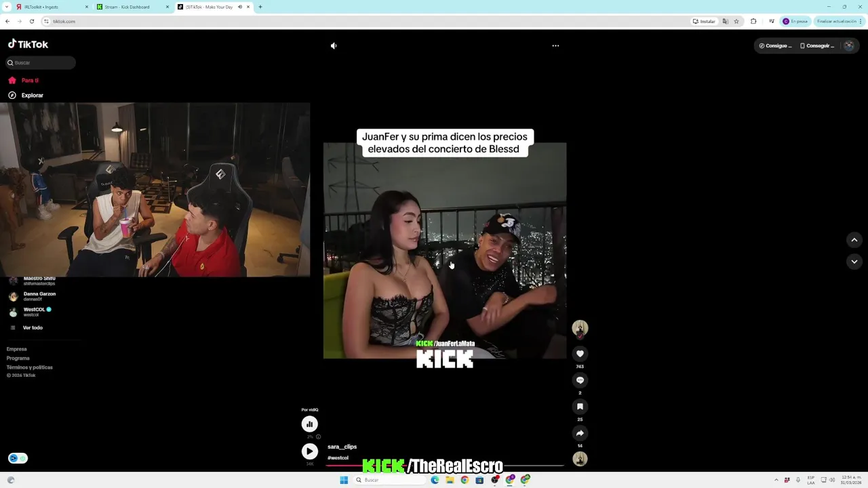Screen dimensions: 868x488
Task: Expand Términos y políticas footer section
Action: pos(29,367)
